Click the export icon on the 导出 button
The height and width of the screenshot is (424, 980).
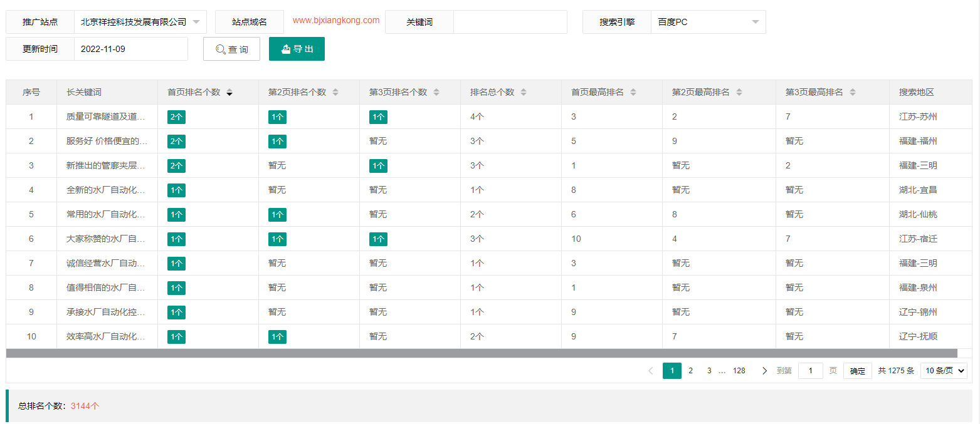click(x=287, y=48)
